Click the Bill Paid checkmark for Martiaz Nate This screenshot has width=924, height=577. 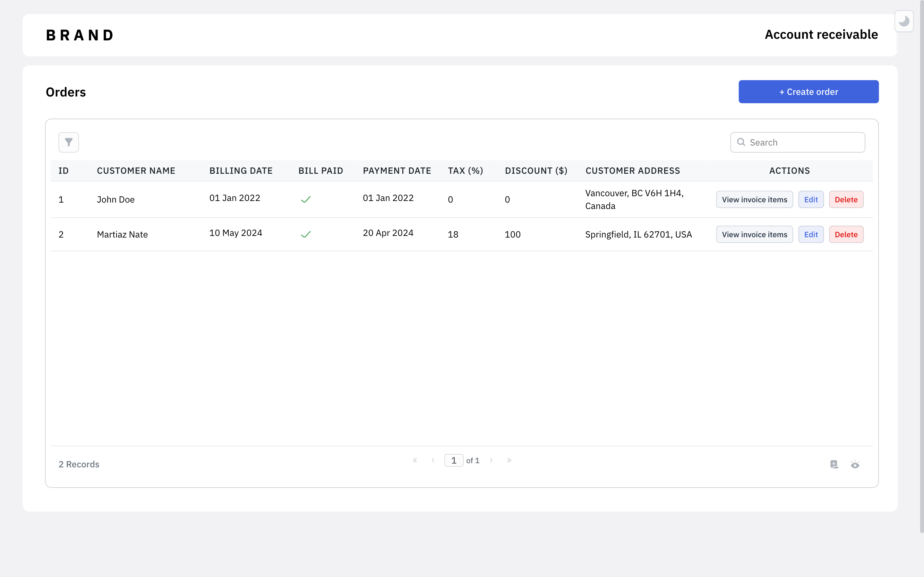306,234
